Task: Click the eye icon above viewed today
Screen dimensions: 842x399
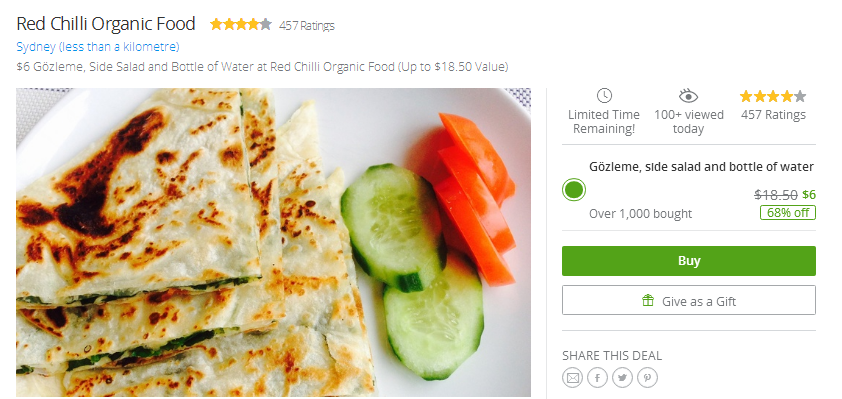Action: [x=688, y=96]
